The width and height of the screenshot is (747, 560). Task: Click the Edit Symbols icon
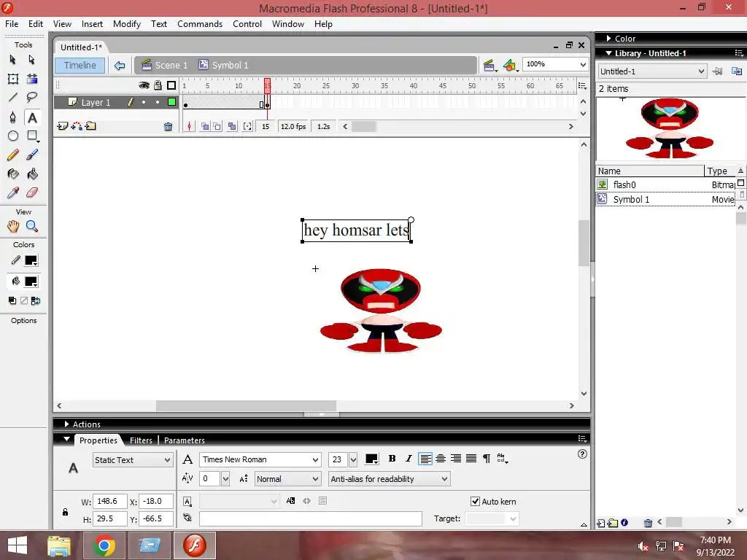[x=510, y=65]
